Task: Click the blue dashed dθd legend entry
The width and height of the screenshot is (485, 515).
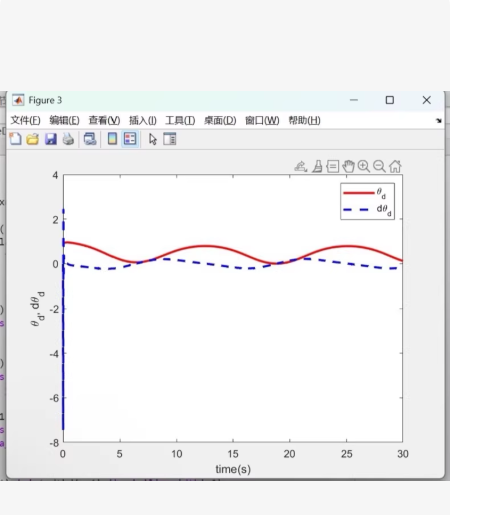Action: pos(367,210)
